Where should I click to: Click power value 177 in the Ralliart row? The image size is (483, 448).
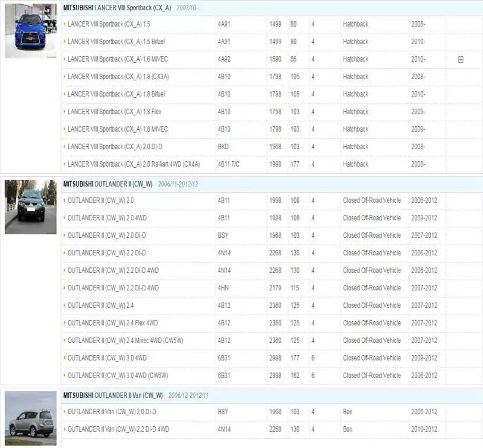[295, 165]
